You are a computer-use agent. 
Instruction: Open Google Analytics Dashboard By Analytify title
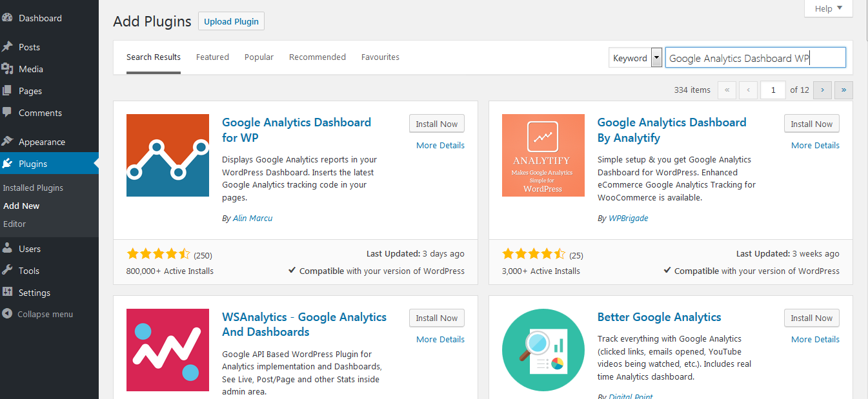pos(672,130)
